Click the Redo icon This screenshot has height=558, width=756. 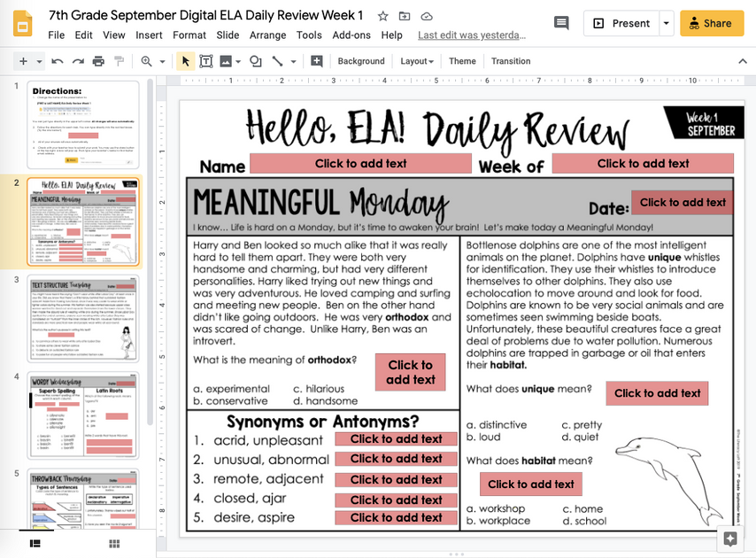[x=76, y=61]
